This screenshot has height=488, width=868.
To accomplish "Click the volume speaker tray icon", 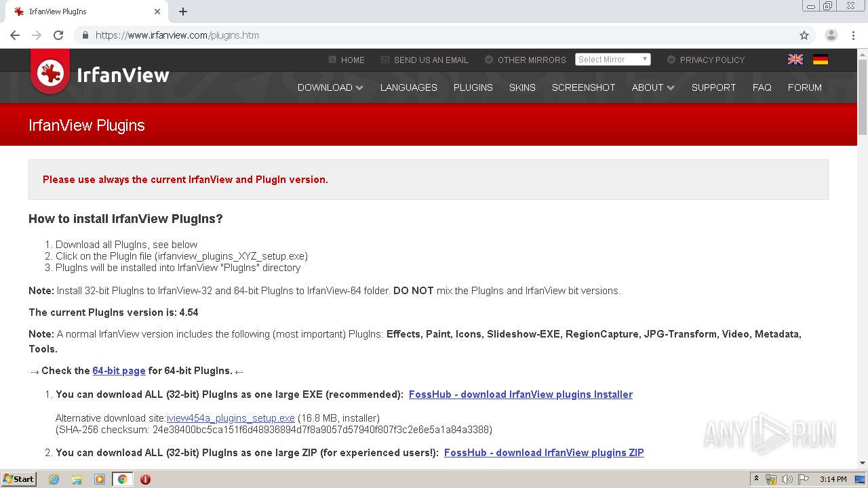I will (x=787, y=479).
